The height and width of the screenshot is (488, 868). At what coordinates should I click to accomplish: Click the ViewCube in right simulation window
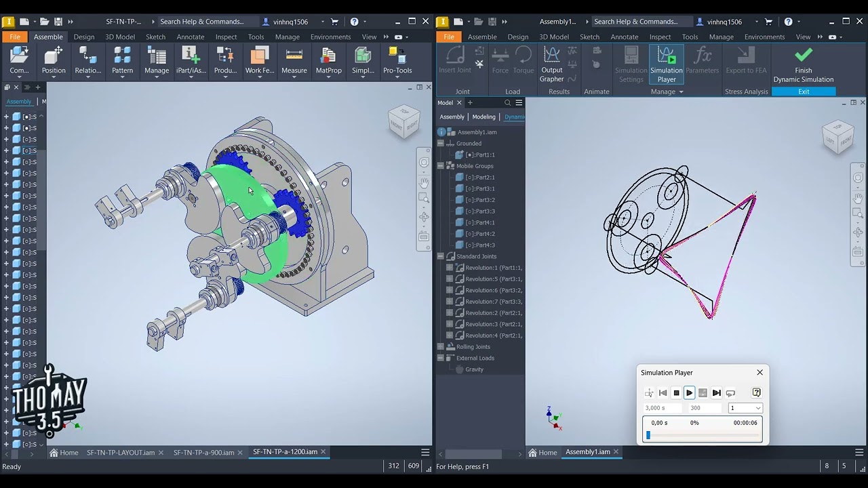click(x=837, y=136)
